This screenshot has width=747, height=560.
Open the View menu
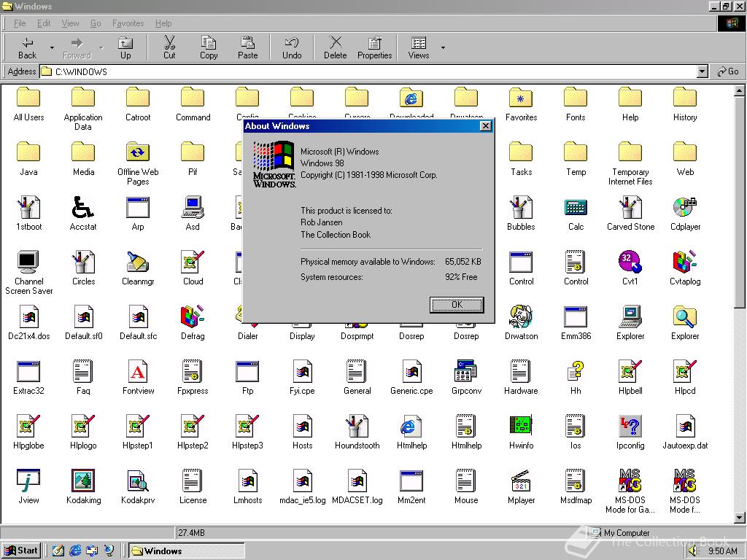coord(70,23)
